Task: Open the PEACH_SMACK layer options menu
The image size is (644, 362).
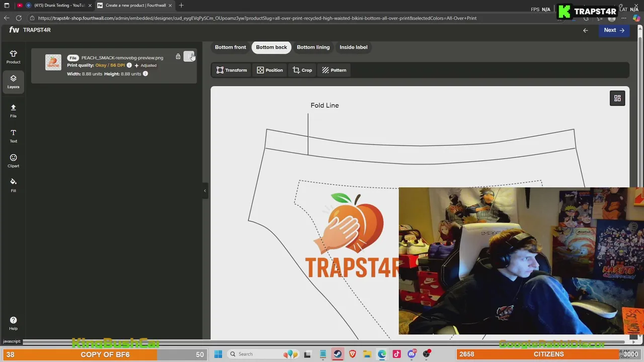Action: click(x=189, y=57)
